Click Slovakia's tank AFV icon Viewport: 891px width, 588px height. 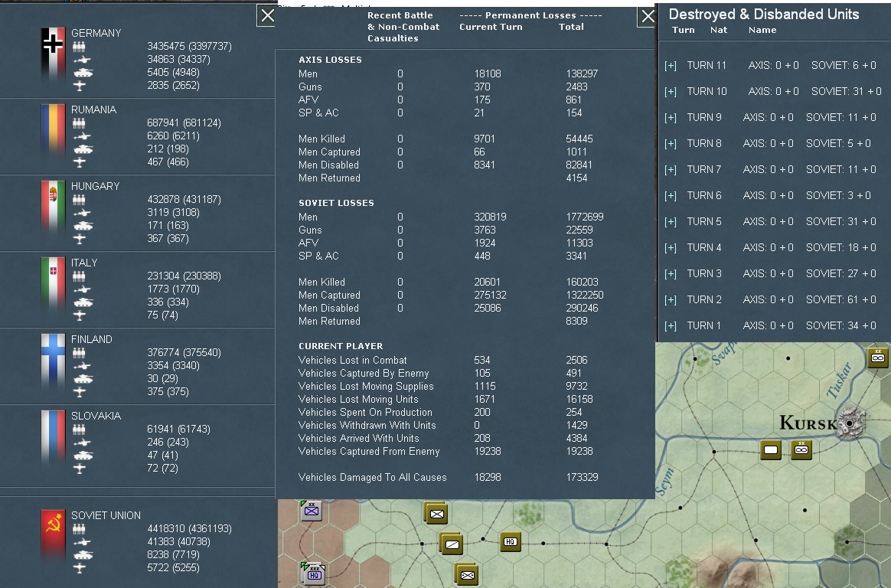83,456
